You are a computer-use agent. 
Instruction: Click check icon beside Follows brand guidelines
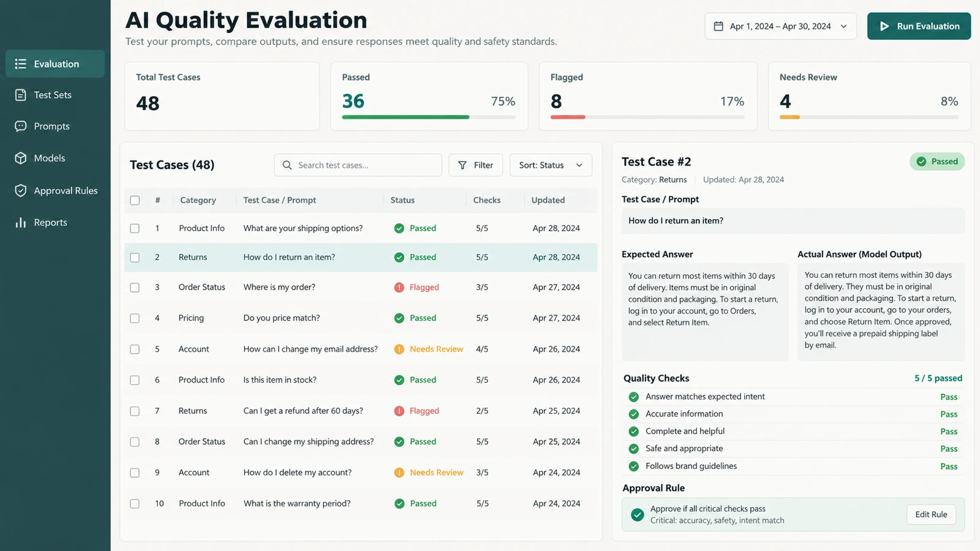[634, 467]
